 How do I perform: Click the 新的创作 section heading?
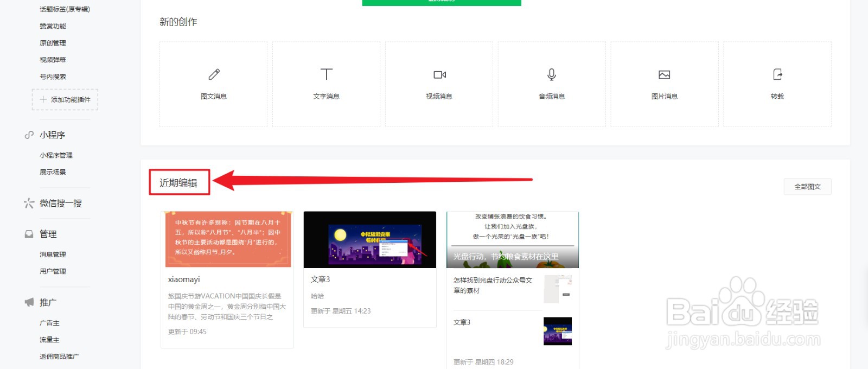pos(178,22)
